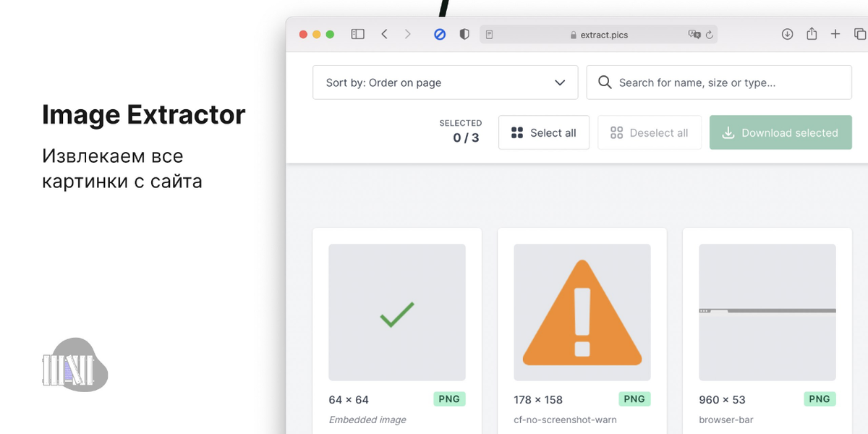The height and width of the screenshot is (434, 868).
Task: Click the browser-bar file name
Action: (x=726, y=420)
